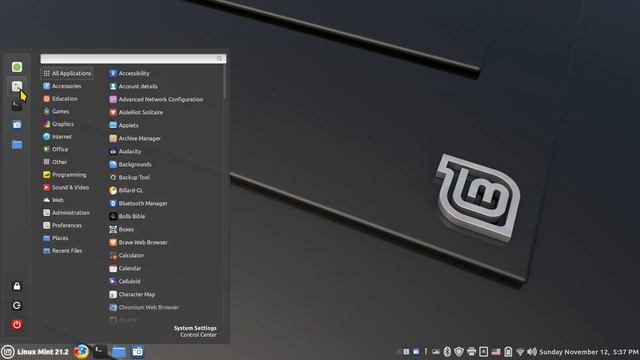Viewport: 640px width, 360px height.
Task: Select the Internet category
Action: (x=58, y=137)
